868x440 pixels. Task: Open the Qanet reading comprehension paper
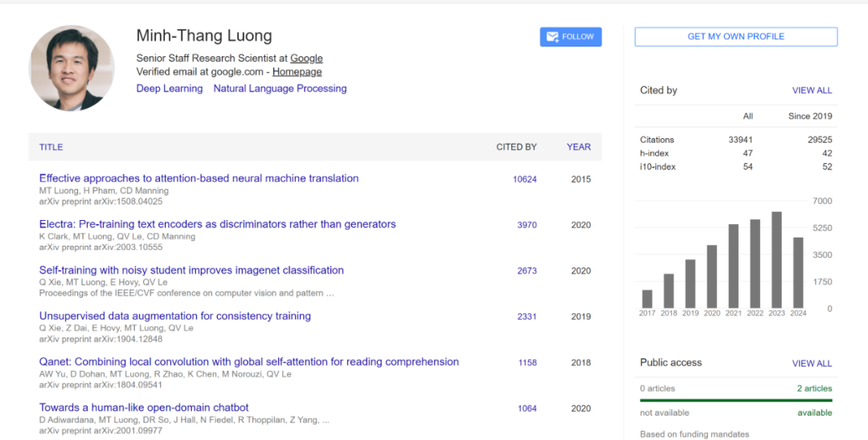click(249, 361)
